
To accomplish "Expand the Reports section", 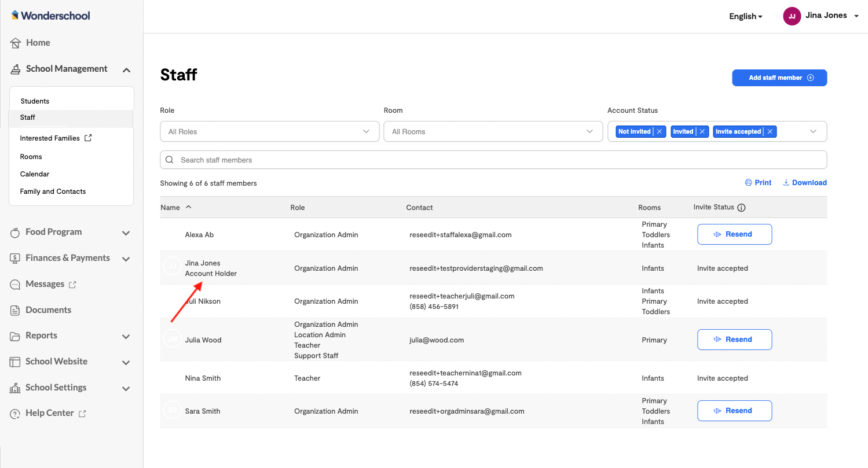I will pos(126,337).
